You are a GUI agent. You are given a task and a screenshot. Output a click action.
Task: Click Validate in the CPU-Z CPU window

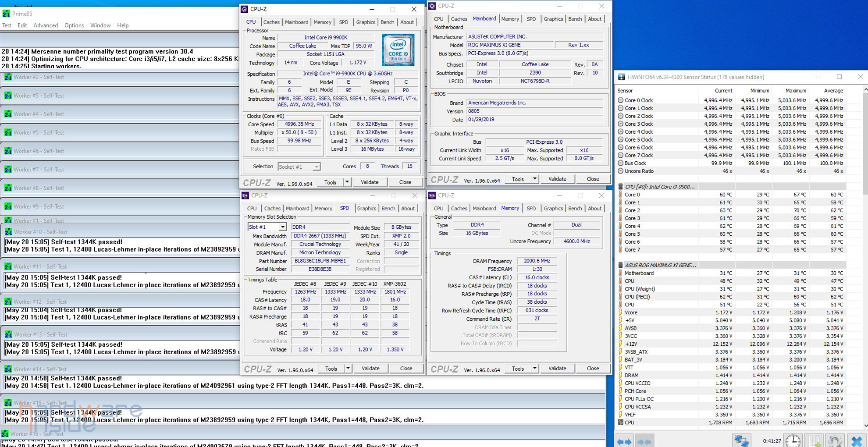pyautogui.click(x=370, y=182)
